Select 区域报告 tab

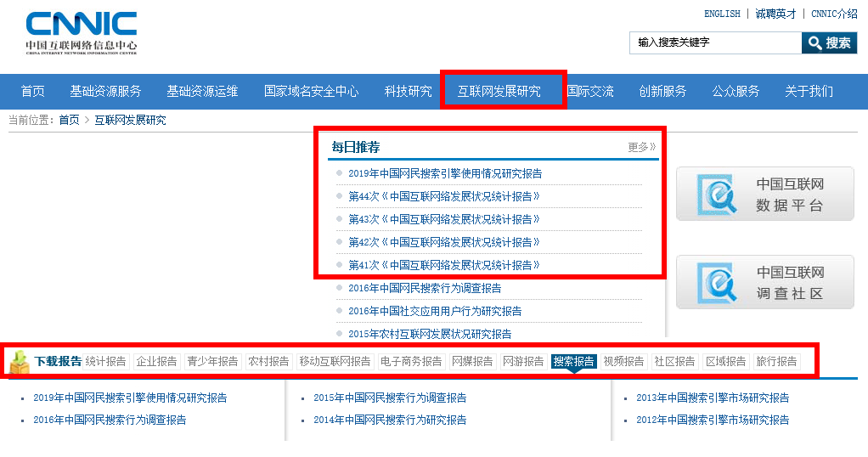click(x=725, y=362)
